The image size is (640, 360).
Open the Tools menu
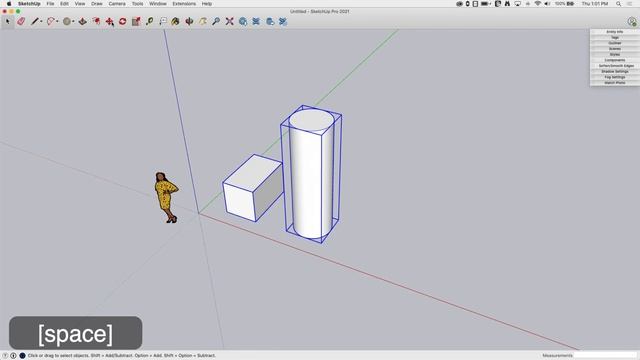(x=138, y=4)
